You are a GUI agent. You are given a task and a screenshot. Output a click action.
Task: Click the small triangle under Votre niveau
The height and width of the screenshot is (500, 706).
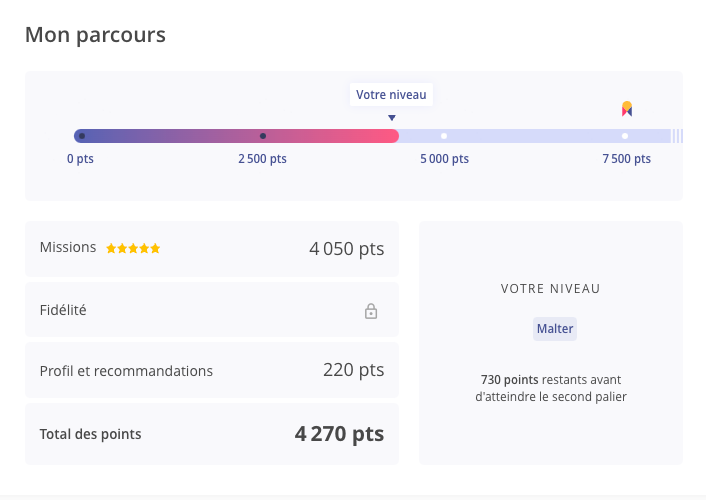click(391, 117)
